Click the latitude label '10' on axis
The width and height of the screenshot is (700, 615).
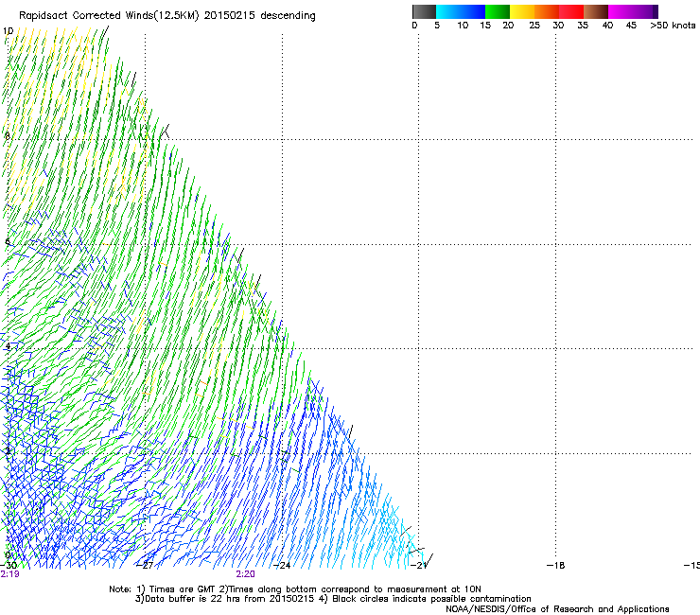click(8, 31)
